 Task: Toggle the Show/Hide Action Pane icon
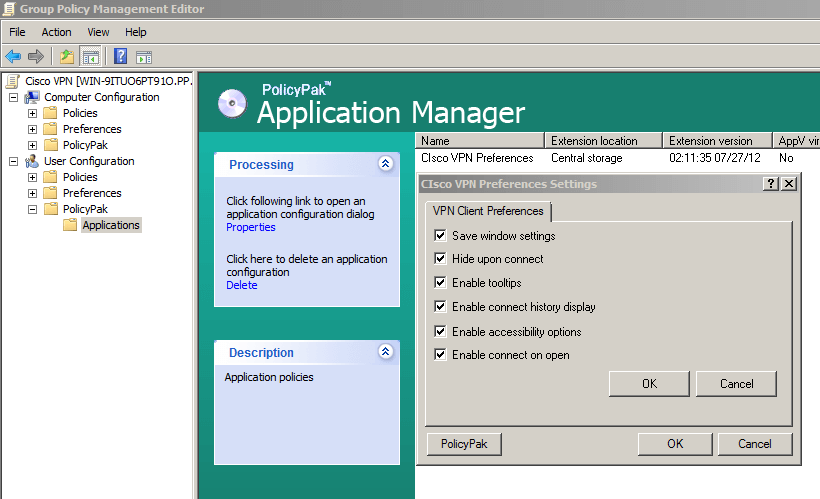click(x=144, y=56)
